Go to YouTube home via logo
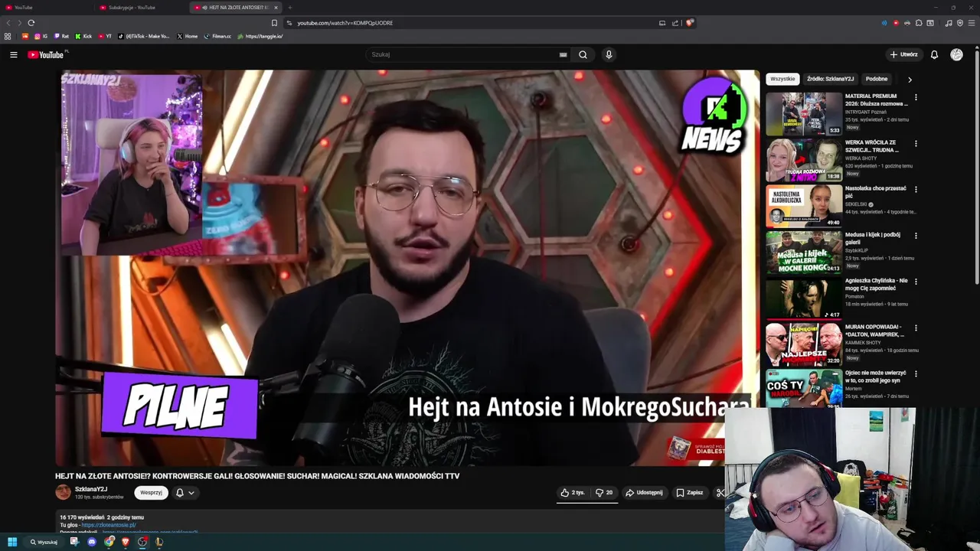 click(47, 54)
